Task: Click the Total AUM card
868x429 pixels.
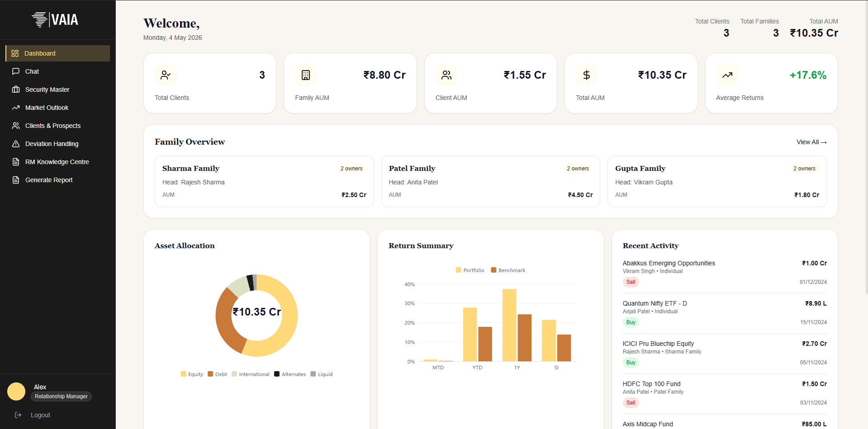Action: click(631, 83)
